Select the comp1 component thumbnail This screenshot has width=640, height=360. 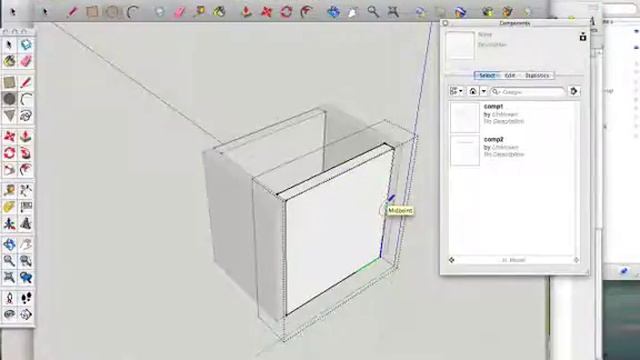465,118
